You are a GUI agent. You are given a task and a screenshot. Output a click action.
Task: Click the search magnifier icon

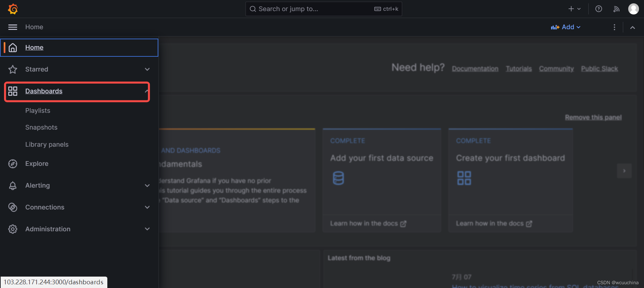[253, 9]
